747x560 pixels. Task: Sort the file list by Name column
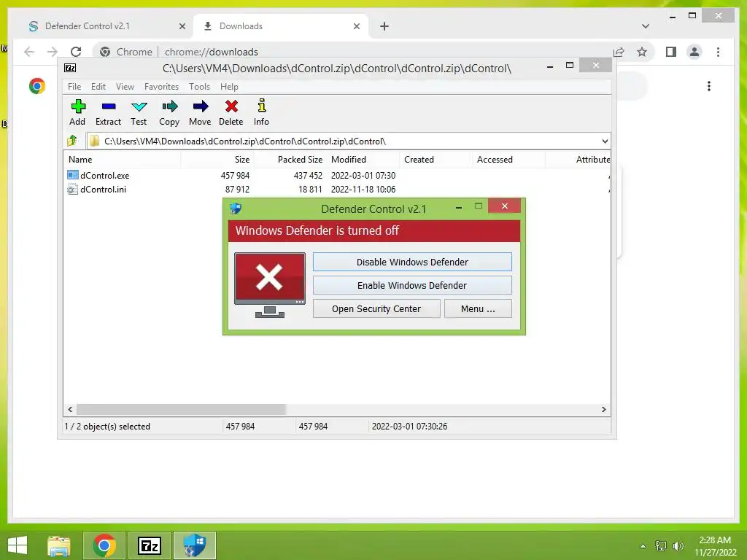pyautogui.click(x=122, y=160)
